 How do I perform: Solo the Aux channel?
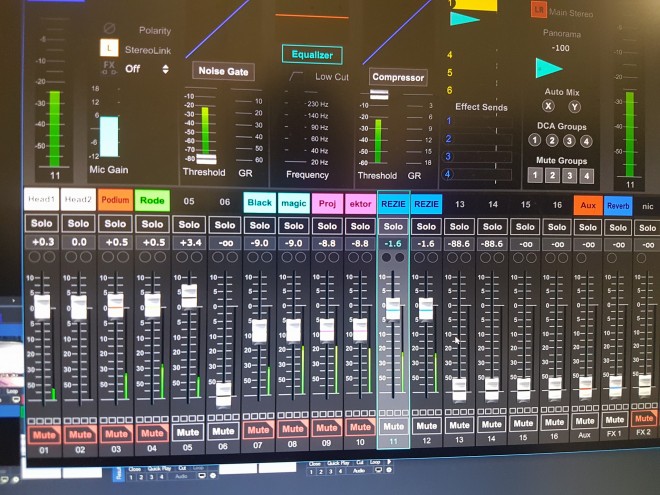click(x=588, y=227)
